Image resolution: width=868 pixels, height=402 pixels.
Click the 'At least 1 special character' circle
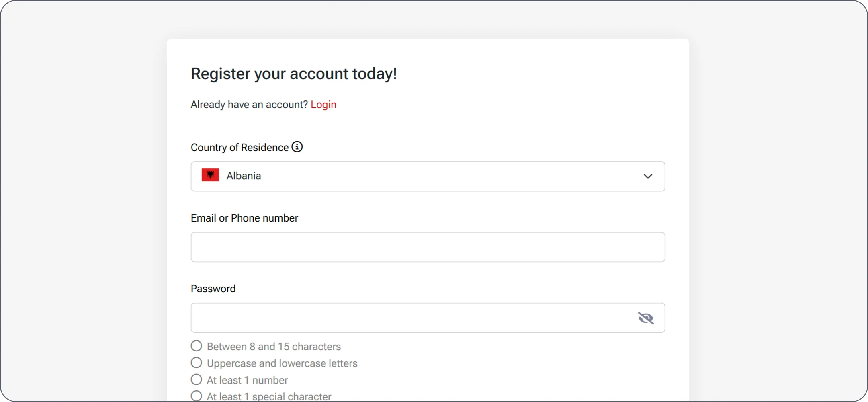click(197, 396)
